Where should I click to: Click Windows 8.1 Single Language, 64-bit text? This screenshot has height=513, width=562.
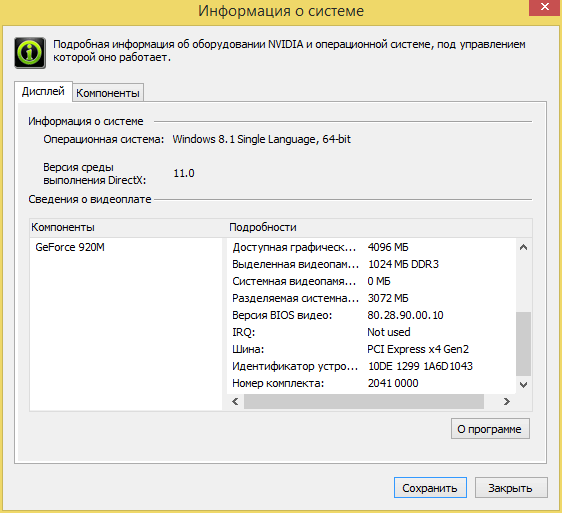[x=262, y=139]
